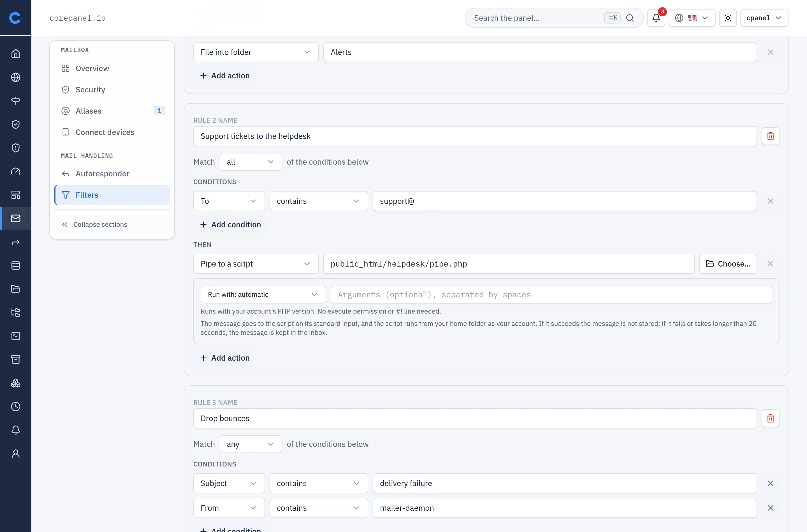Remove the mailer-daemon condition
This screenshot has height=532, width=807.
coord(770,508)
